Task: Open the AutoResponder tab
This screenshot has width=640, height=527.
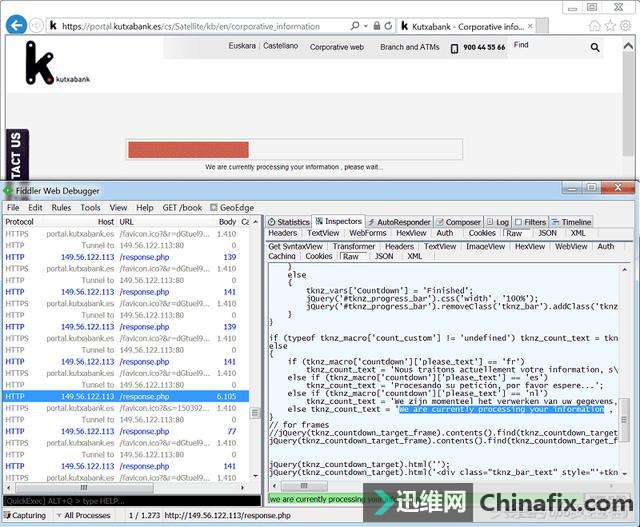Action: pos(399,222)
